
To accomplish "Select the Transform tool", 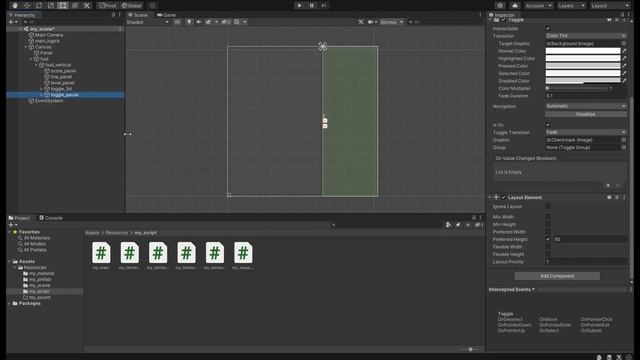I will point(75,6).
